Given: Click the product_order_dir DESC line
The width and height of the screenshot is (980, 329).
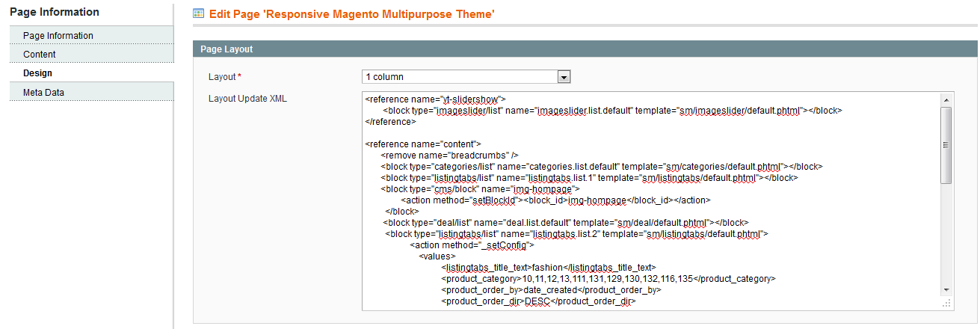Looking at the screenshot, I should tap(537, 301).
